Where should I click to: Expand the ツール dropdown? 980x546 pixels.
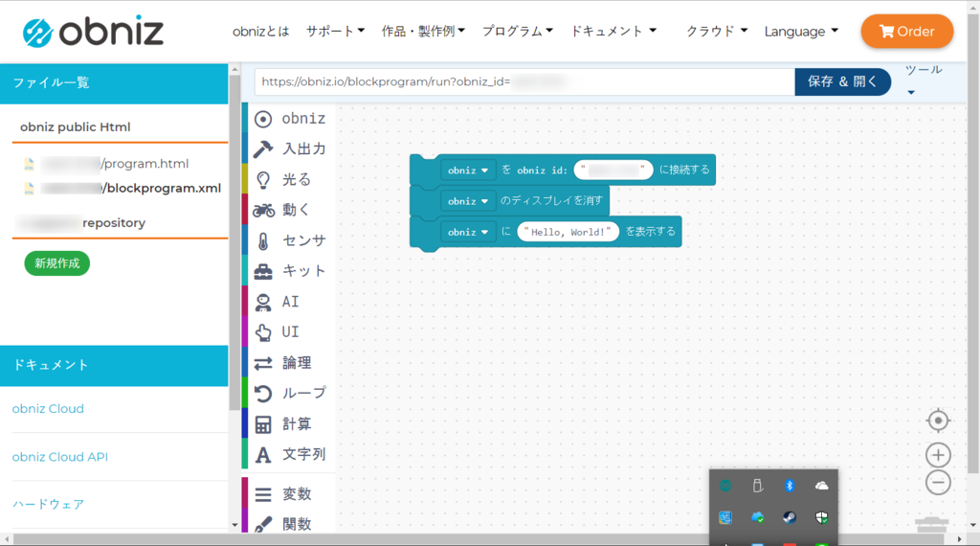pos(924,80)
